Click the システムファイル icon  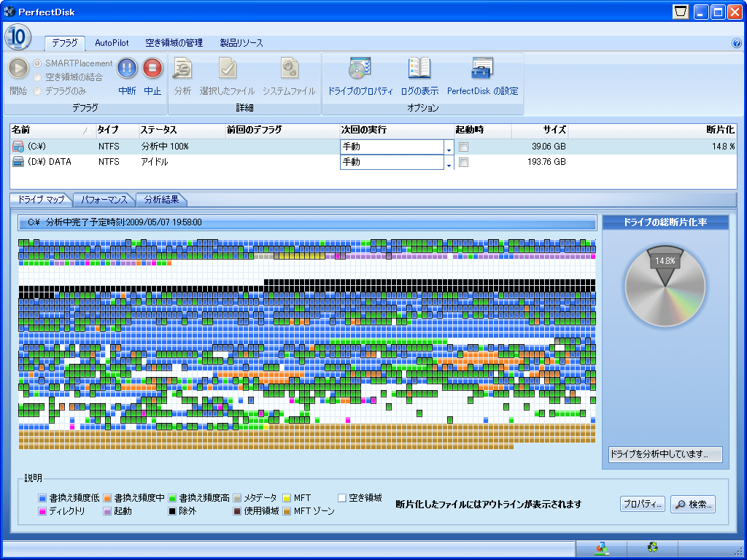coord(289,68)
